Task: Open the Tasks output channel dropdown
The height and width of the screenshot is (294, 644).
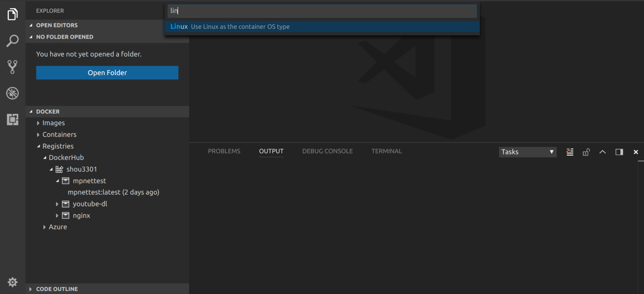Action: [x=528, y=152]
